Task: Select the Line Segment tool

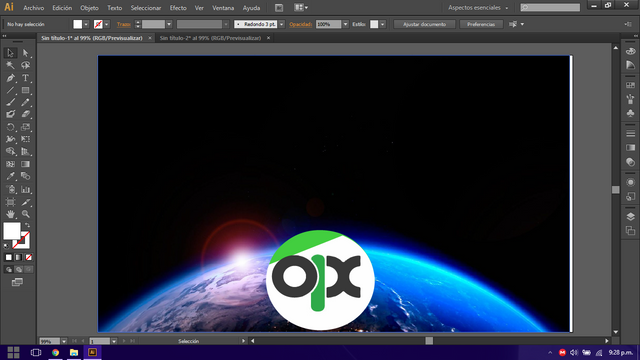Action: [10, 90]
